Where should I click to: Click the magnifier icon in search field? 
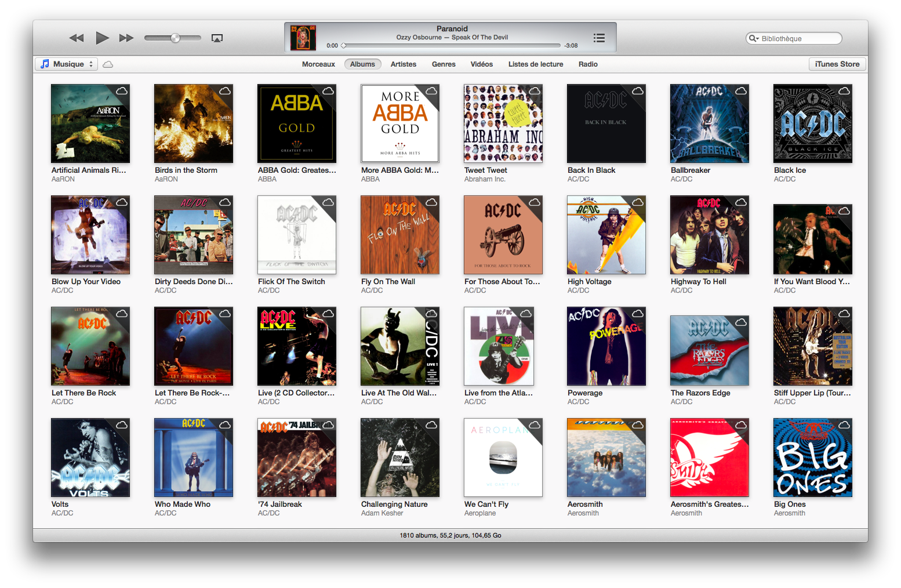pyautogui.click(x=753, y=38)
